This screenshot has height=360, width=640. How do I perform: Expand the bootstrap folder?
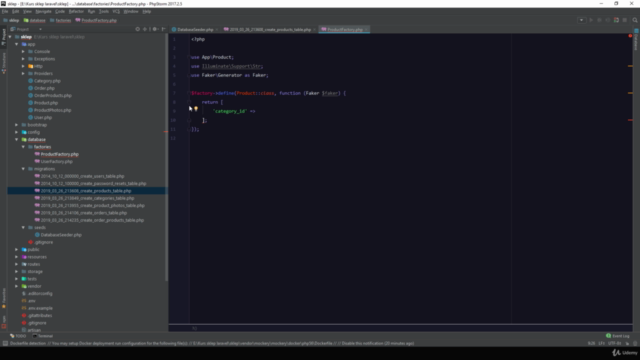click(17, 125)
